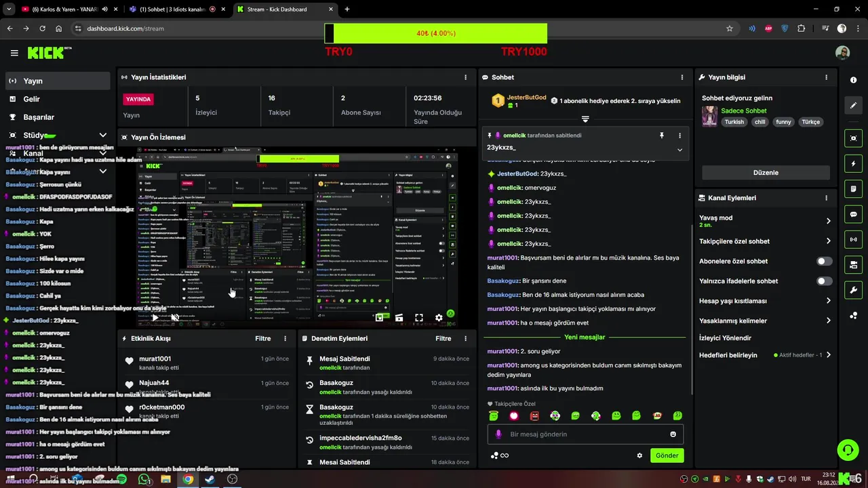Open Filtre in Denetim Eylemleri

click(x=443, y=338)
